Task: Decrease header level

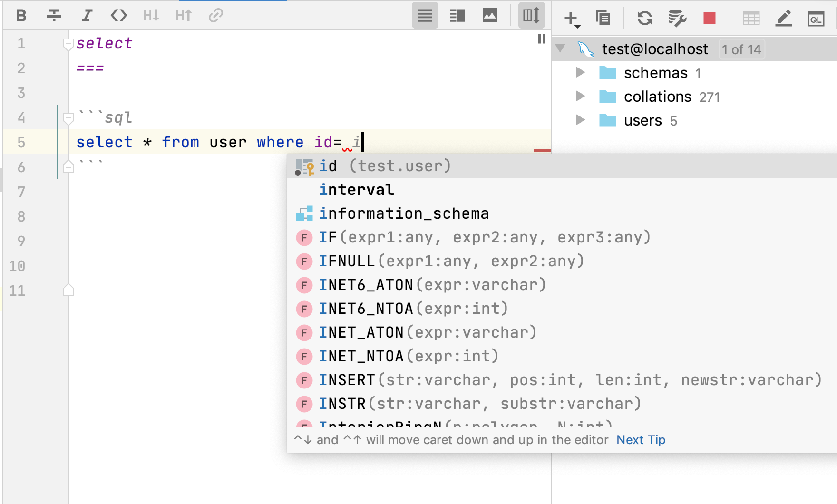Action: click(151, 15)
